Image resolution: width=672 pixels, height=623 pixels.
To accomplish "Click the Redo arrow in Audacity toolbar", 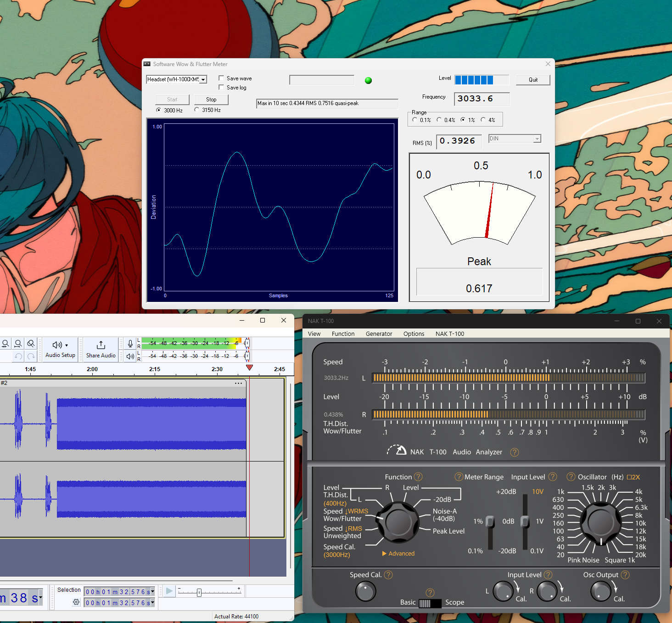I will 31,356.
